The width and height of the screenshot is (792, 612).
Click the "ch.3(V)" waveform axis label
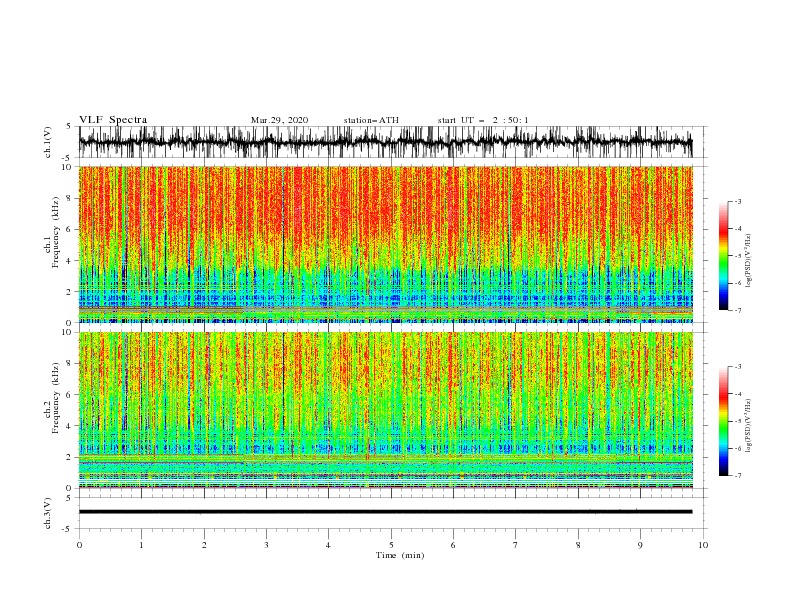(48, 513)
